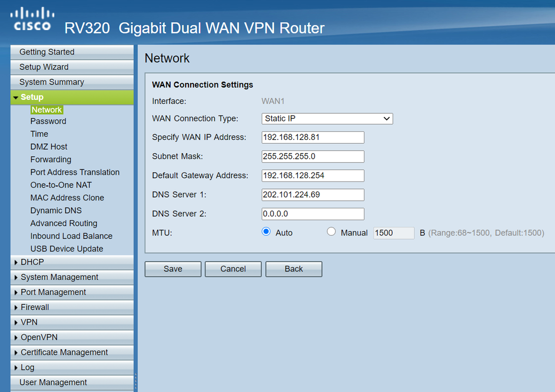Click the Cancel button
The image size is (555, 392).
233,269
